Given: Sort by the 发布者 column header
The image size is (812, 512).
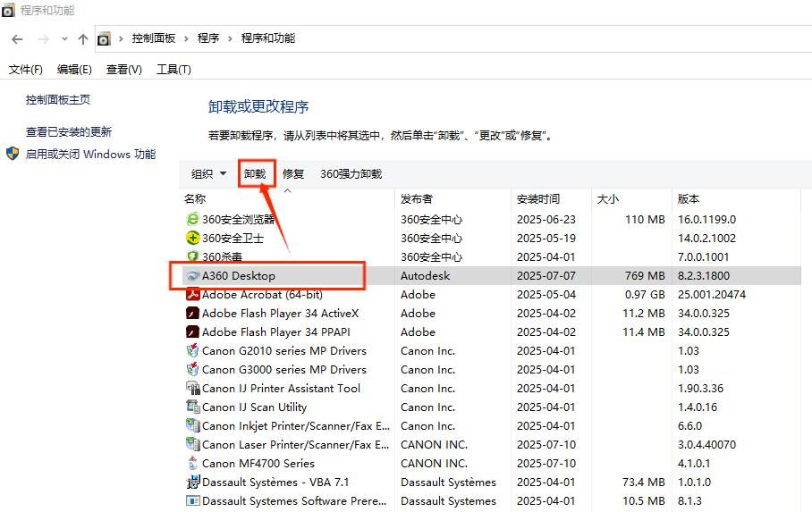Looking at the screenshot, I should click(417, 198).
